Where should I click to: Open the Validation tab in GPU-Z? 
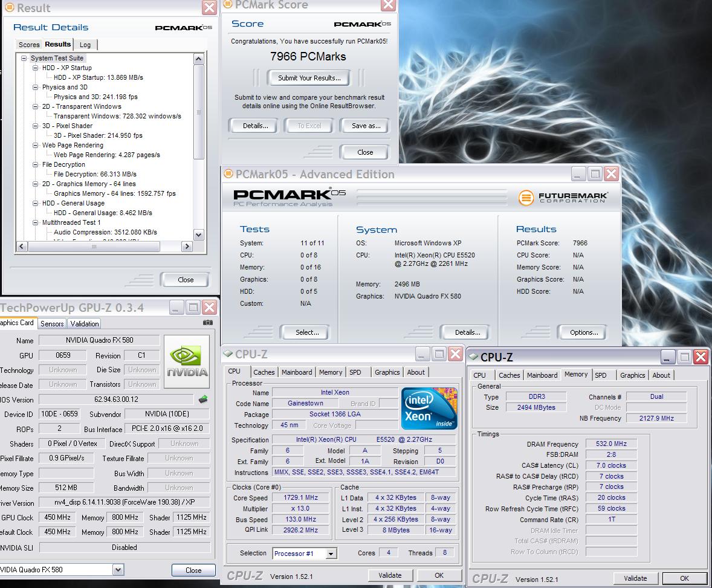[x=85, y=324]
